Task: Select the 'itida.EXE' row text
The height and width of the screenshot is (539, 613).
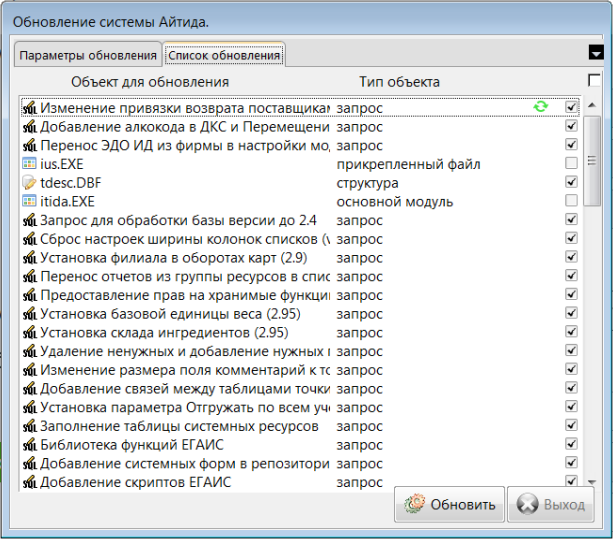Action: click(x=67, y=201)
